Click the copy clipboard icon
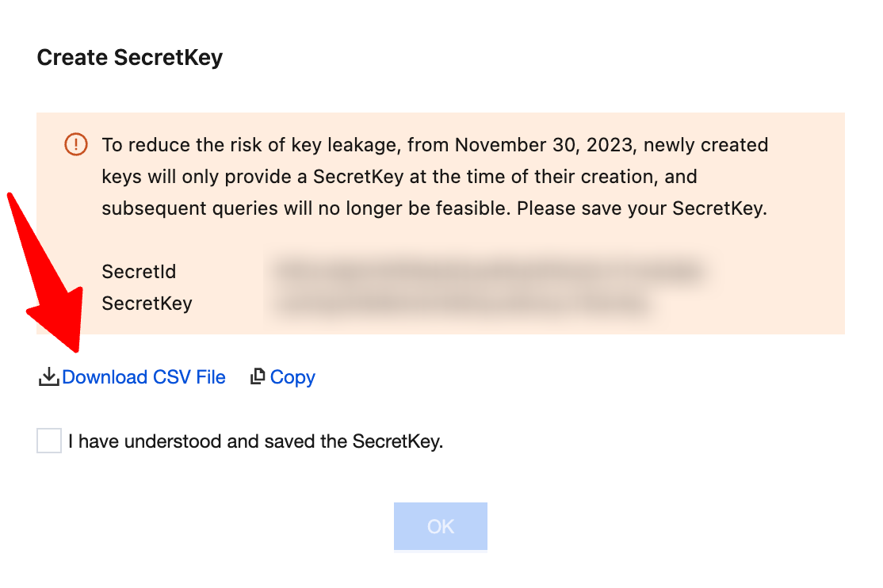 click(257, 377)
